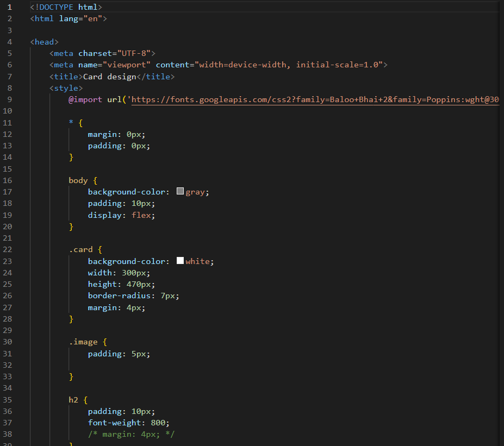
Task: Click the white color swatch on line 23
Action: pos(180,261)
